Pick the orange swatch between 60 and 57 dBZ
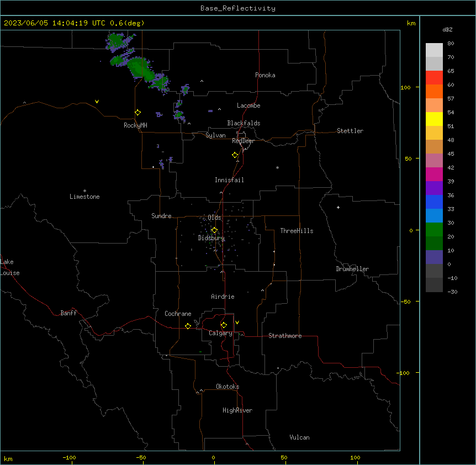476x465 pixels. [434, 92]
